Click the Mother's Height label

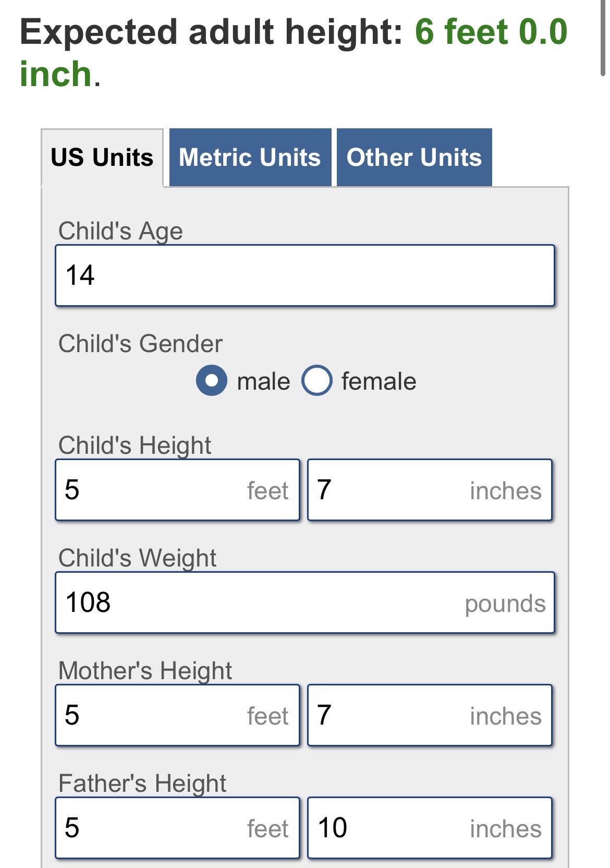click(145, 670)
